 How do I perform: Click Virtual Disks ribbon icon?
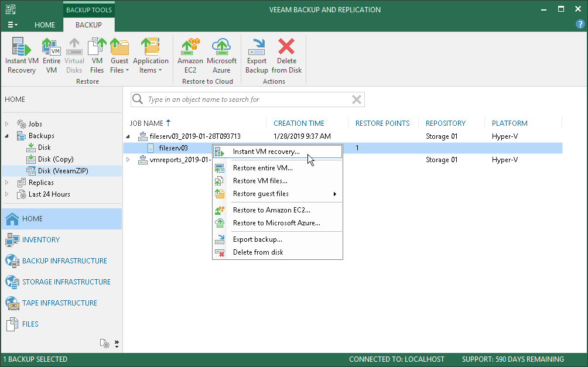pos(74,56)
